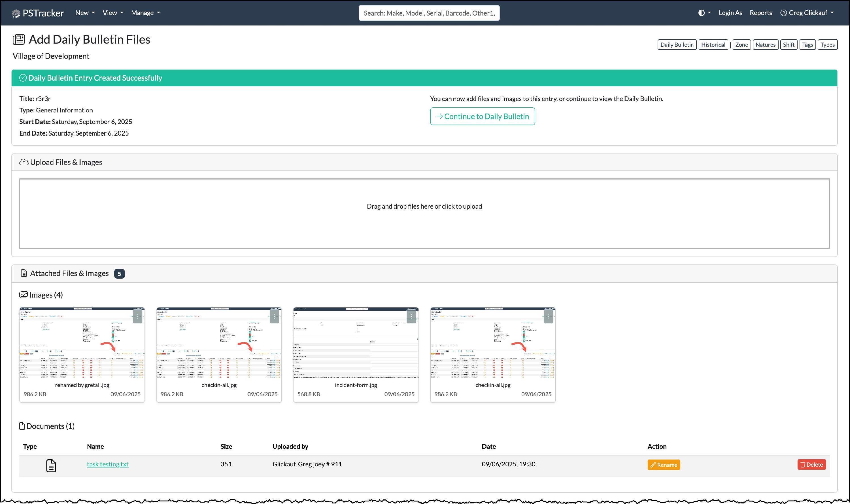Screen dimensions: 850x504
Task: Click the Name column header
Action: click(95, 447)
